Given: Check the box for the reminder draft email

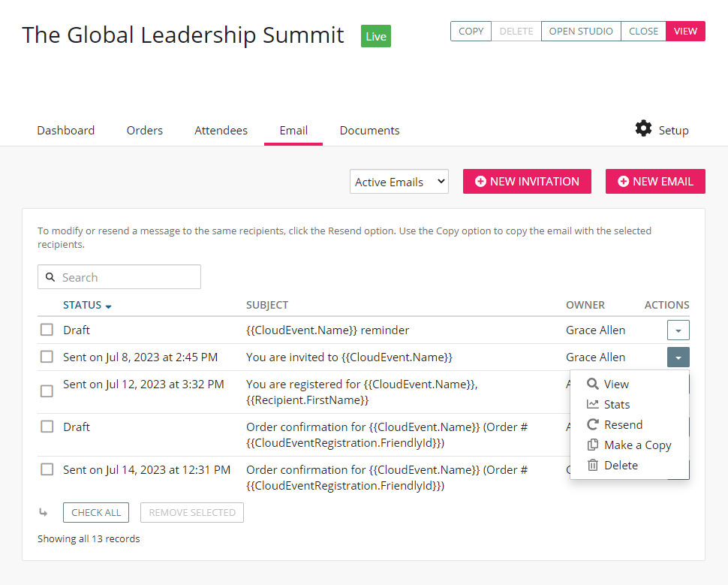Looking at the screenshot, I should pos(47,330).
